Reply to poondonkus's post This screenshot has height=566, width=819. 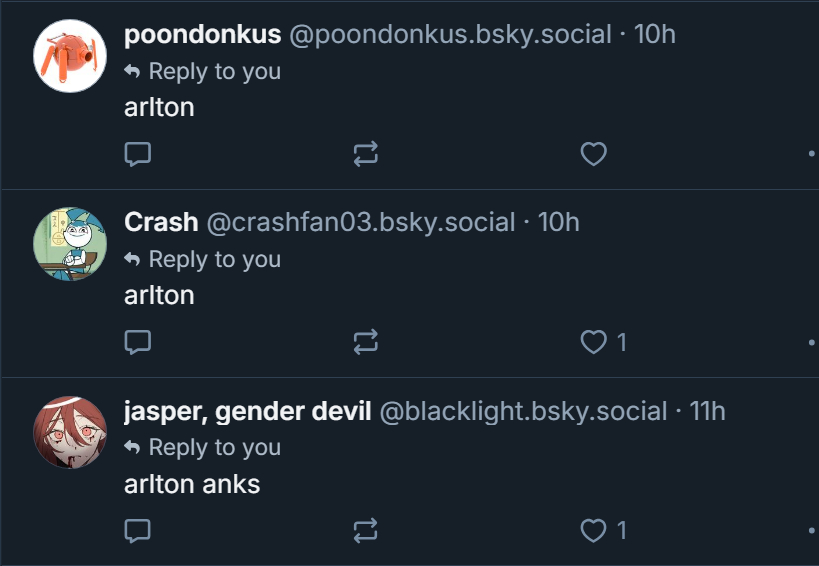(137, 154)
